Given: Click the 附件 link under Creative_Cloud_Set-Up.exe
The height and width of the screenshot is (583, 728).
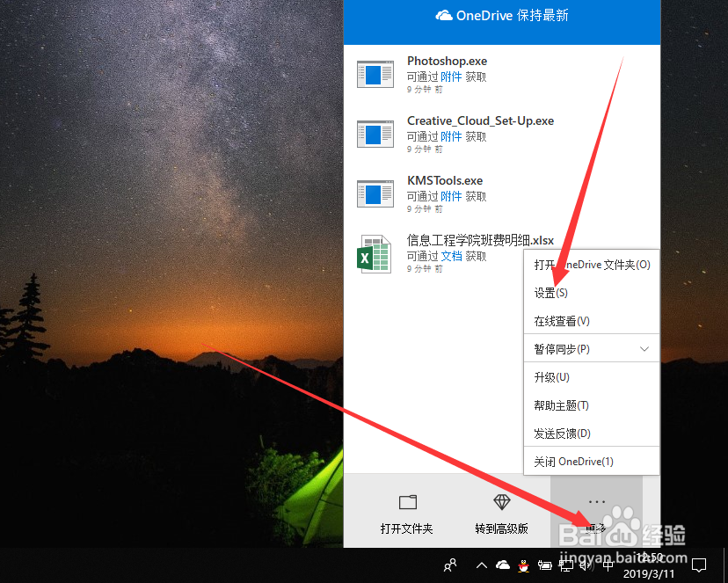Looking at the screenshot, I should coord(451,136).
